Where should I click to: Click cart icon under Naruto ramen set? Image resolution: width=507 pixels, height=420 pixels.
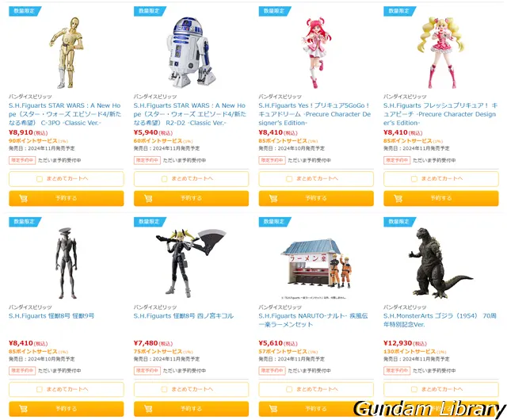pos(273,409)
